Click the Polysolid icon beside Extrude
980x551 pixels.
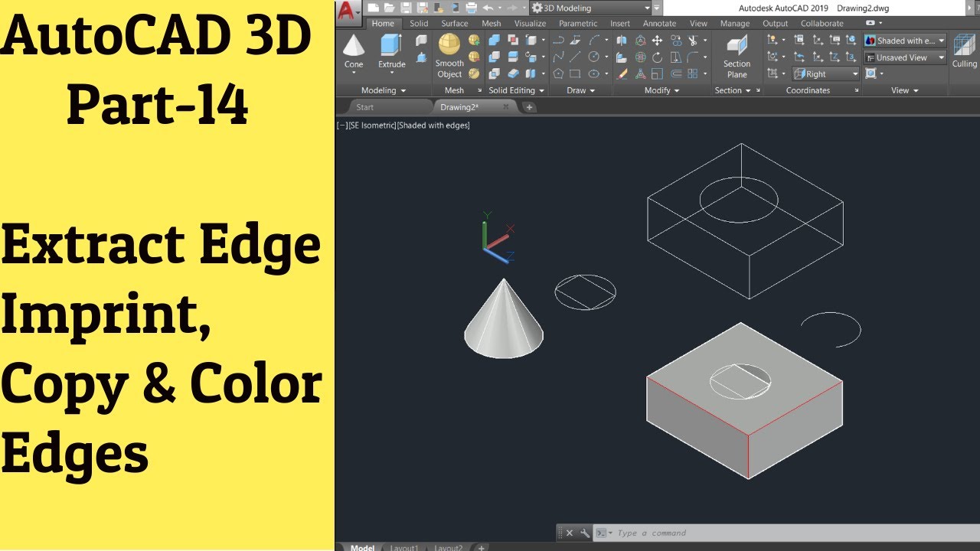point(421,41)
